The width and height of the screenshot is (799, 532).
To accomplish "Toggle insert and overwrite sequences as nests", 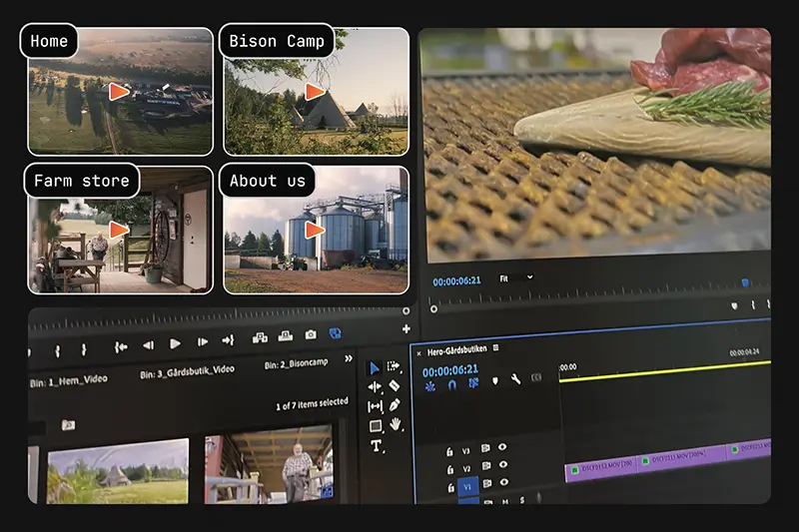I will pos(430,386).
